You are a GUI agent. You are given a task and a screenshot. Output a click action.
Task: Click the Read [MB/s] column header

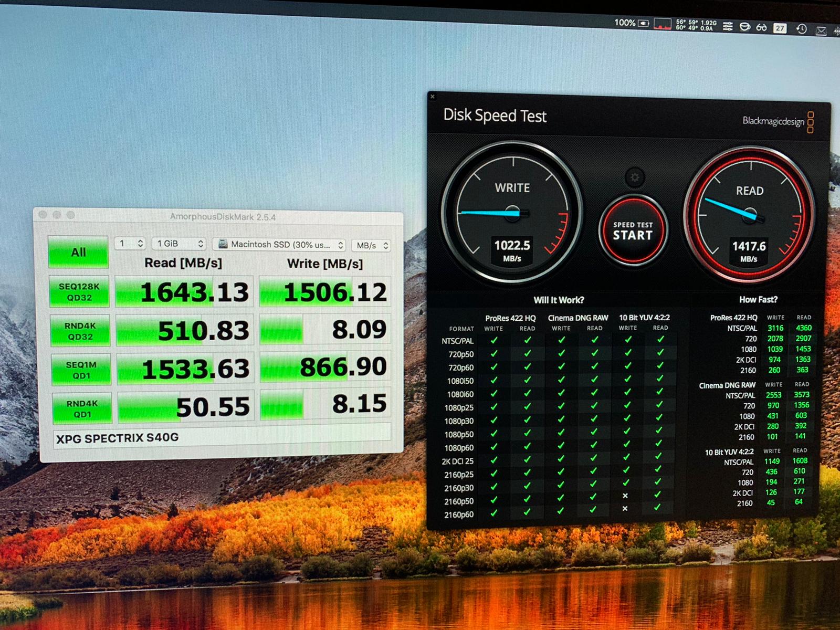point(183,262)
